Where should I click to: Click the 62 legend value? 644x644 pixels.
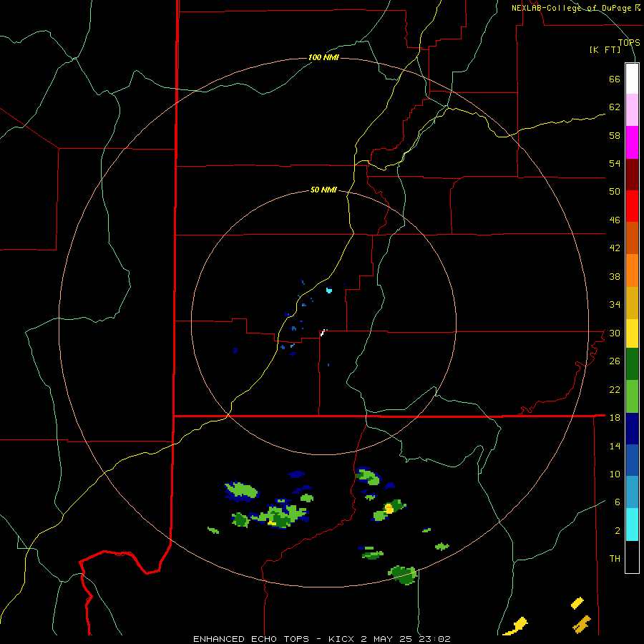coord(615,107)
